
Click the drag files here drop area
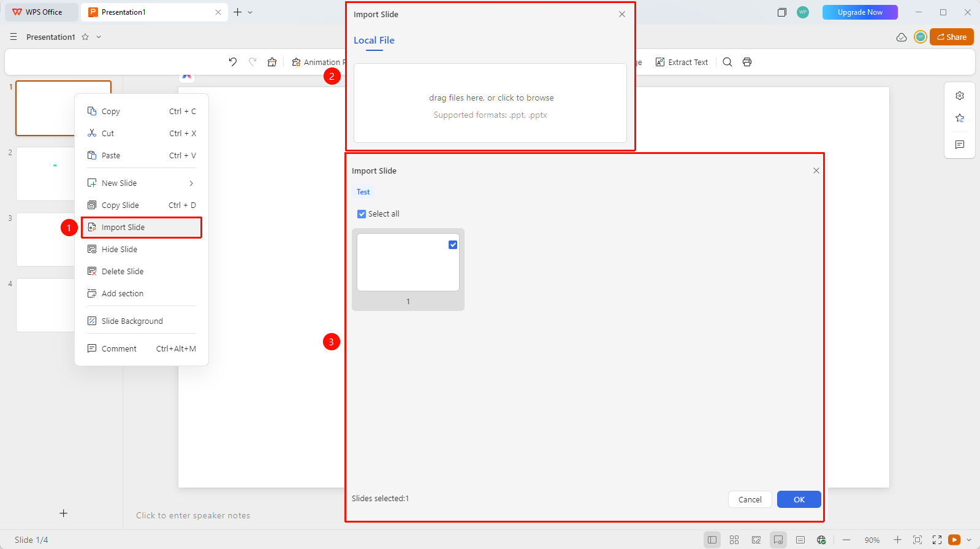click(x=490, y=103)
